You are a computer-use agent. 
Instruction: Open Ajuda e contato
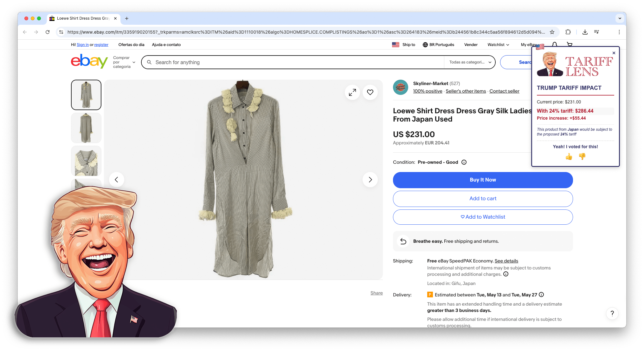[166, 45]
